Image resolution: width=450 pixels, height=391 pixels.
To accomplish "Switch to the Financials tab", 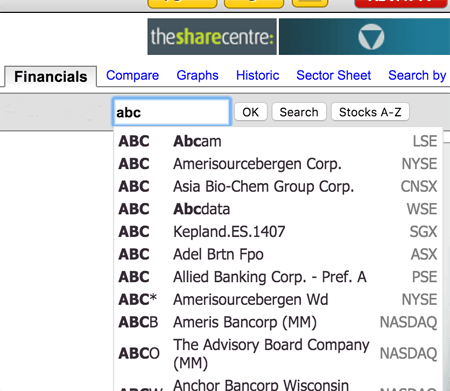I will [x=51, y=77].
